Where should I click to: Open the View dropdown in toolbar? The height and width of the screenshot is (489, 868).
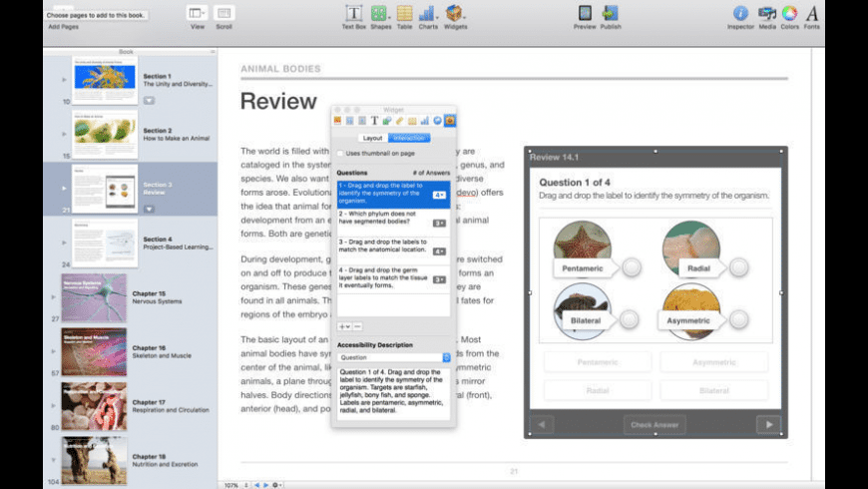click(197, 14)
